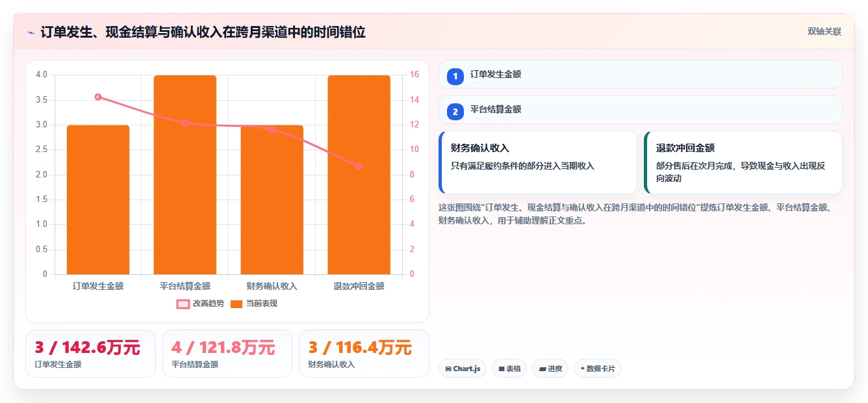The image size is (868, 403).
Task: Open the 财务确认收入 card
Action: 538,162
